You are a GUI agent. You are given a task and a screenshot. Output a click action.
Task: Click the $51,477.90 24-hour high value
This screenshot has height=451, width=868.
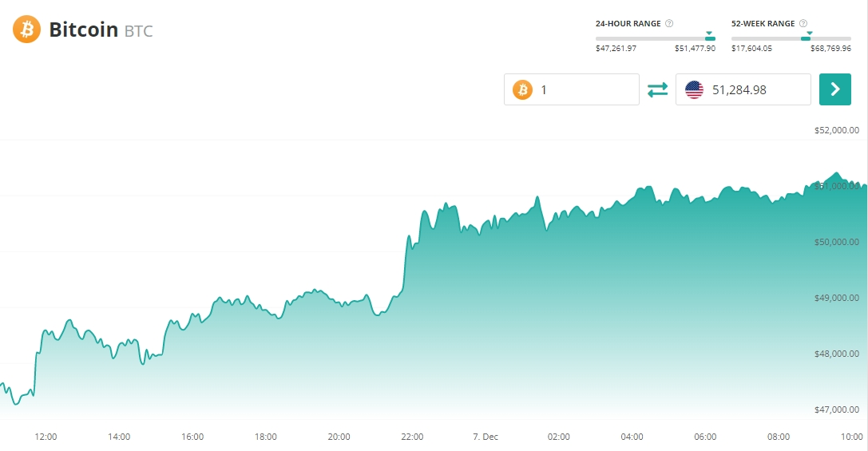tap(695, 49)
